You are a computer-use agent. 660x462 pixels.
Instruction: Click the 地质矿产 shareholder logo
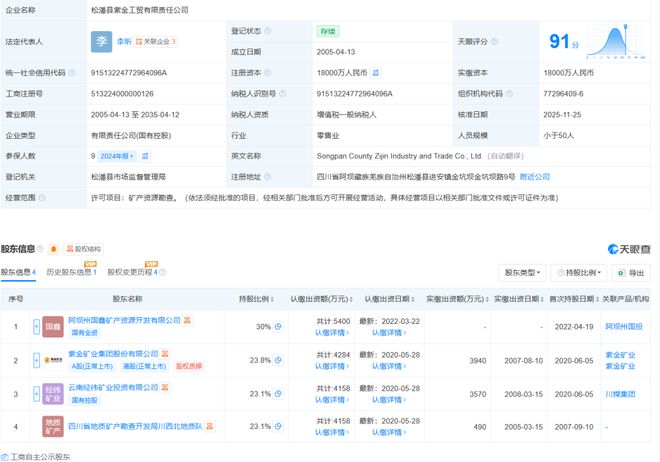click(52, 428)
